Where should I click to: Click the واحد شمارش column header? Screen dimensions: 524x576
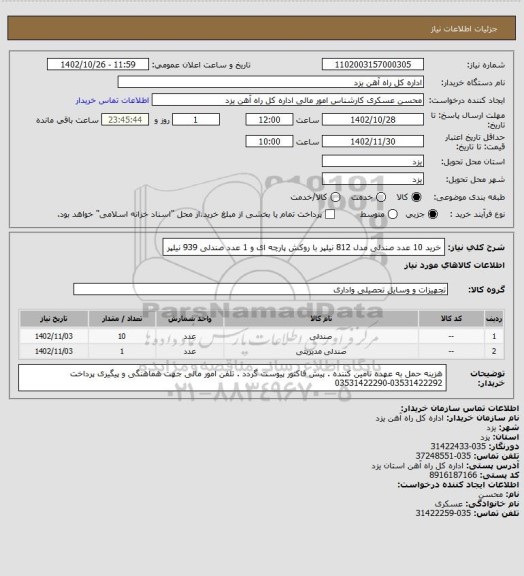190,319
